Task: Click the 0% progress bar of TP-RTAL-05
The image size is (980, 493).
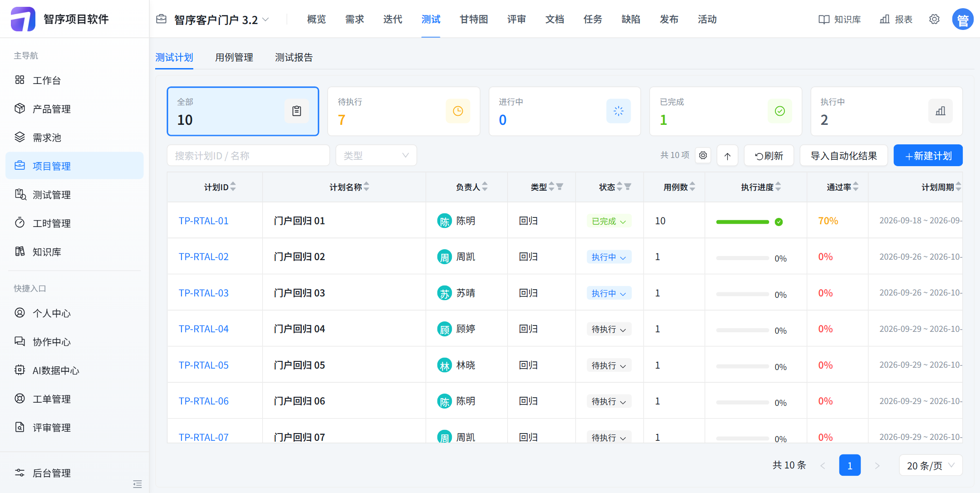Action: click(743, 366)
